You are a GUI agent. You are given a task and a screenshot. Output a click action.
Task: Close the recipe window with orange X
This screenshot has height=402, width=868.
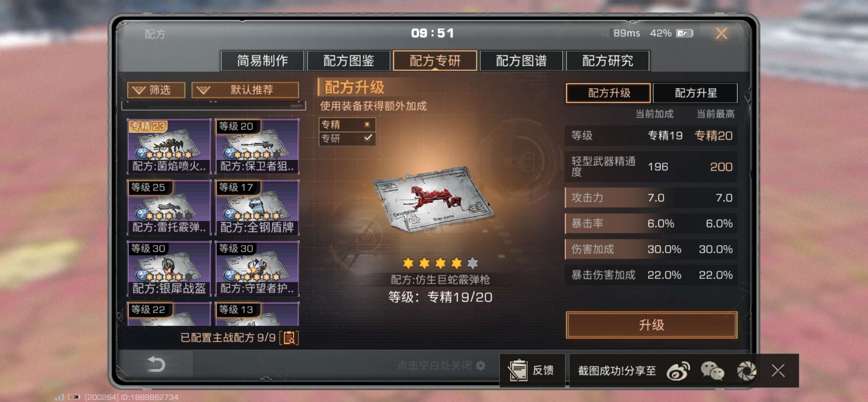click(721, 33)
